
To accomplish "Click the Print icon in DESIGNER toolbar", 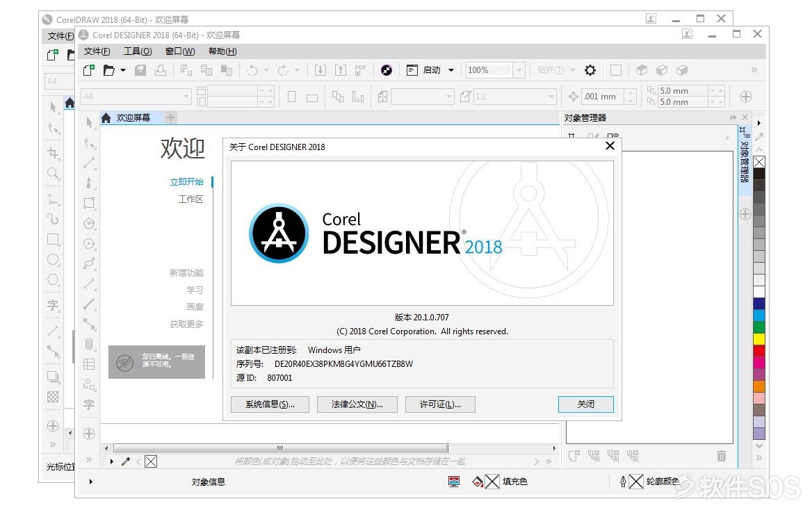I will pyautogui.click(x=161, y=70).
